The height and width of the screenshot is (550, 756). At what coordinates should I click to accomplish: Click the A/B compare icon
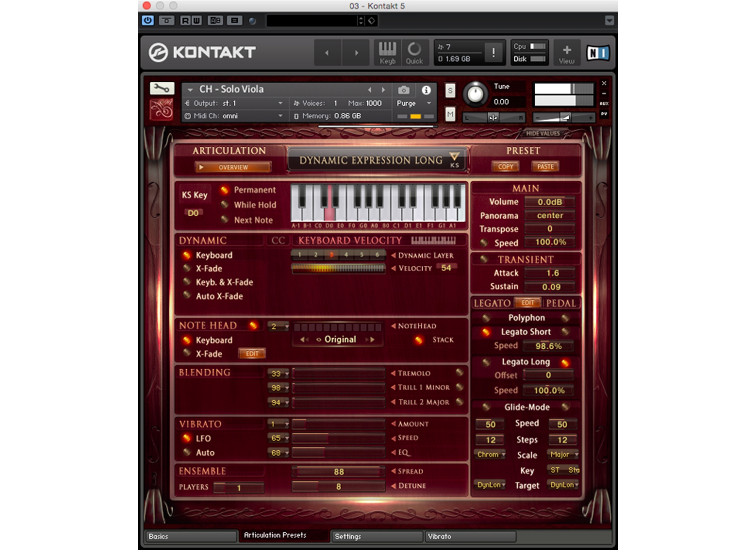[215, 20]
